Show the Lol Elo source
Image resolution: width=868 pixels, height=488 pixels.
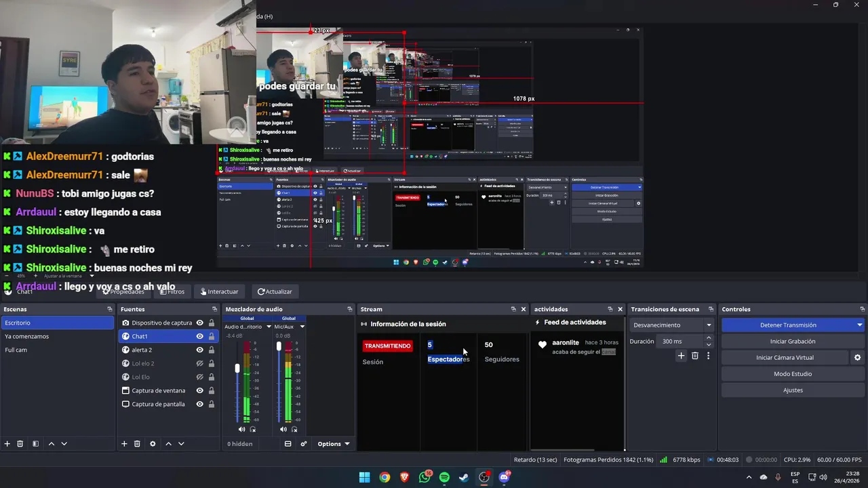pyautogui.click(x=199, y=377)
